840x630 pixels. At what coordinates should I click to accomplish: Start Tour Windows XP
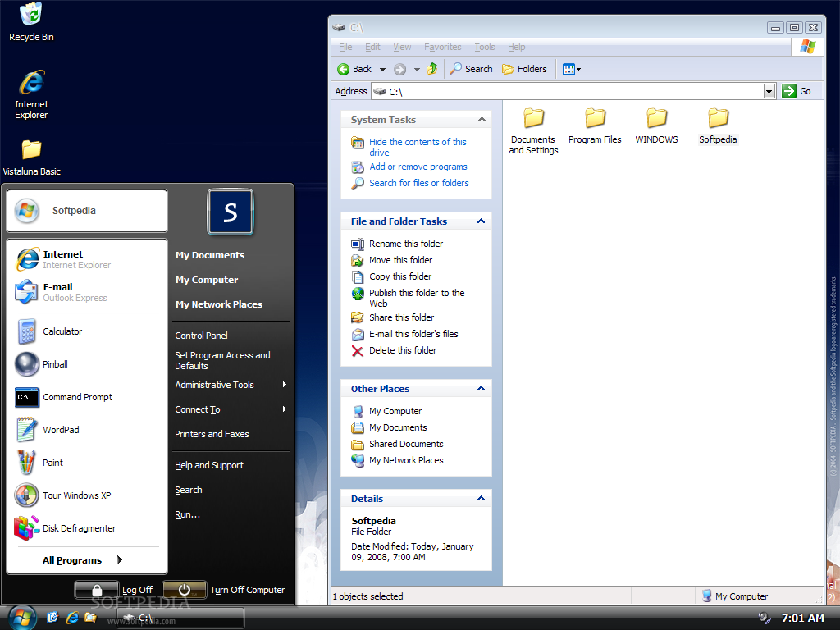click(x=87, y=495)
